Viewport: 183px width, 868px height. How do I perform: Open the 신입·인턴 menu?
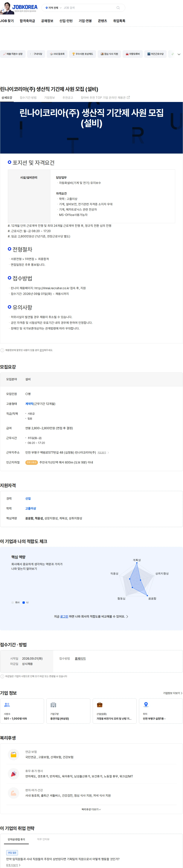pyautogui.click(x=66, y=21)
